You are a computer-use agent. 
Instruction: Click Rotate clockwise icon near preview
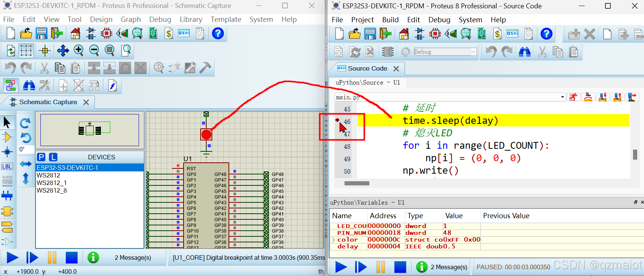[25, 123]
